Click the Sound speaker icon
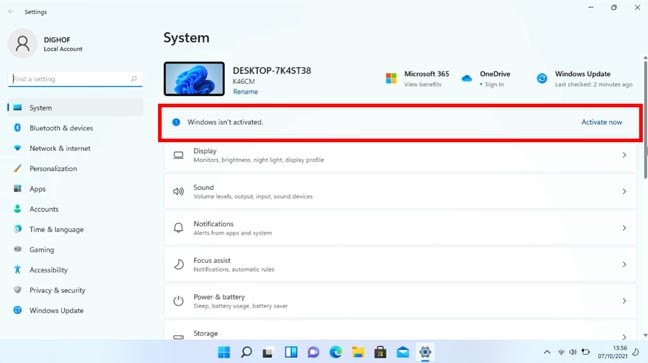This screenshot has height=363, width=648. click(179, 191)
